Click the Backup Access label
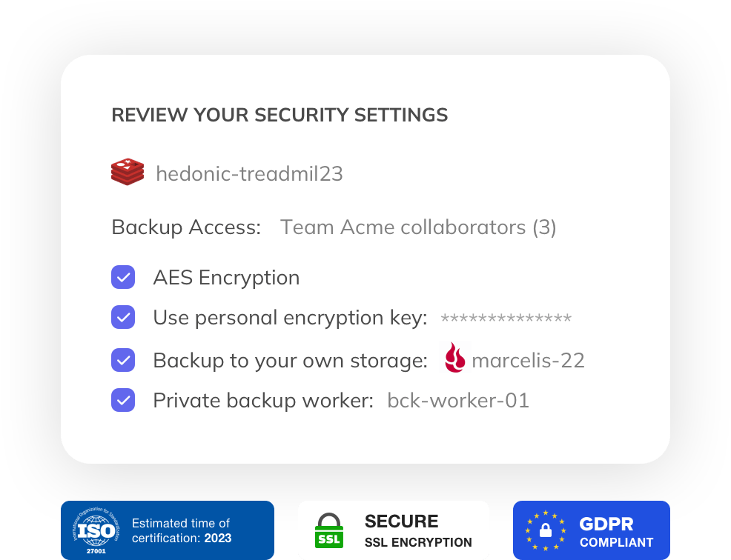 pos(186,227)
